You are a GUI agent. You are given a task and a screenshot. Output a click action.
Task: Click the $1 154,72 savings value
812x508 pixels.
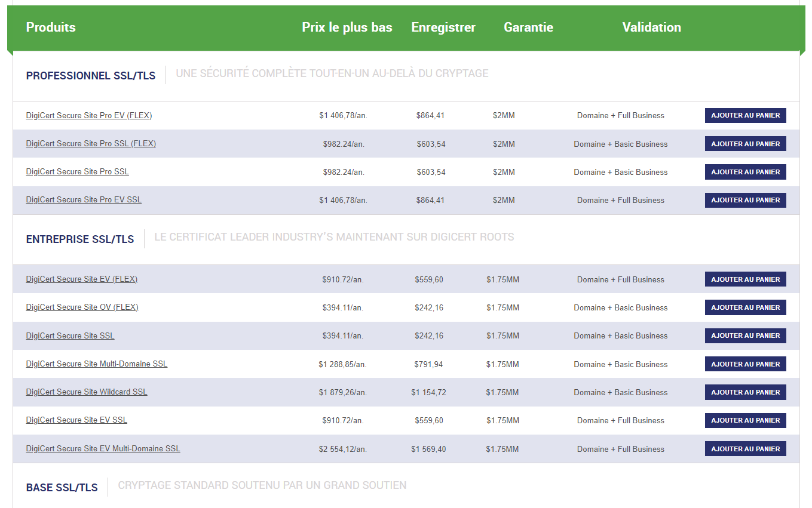428,392
